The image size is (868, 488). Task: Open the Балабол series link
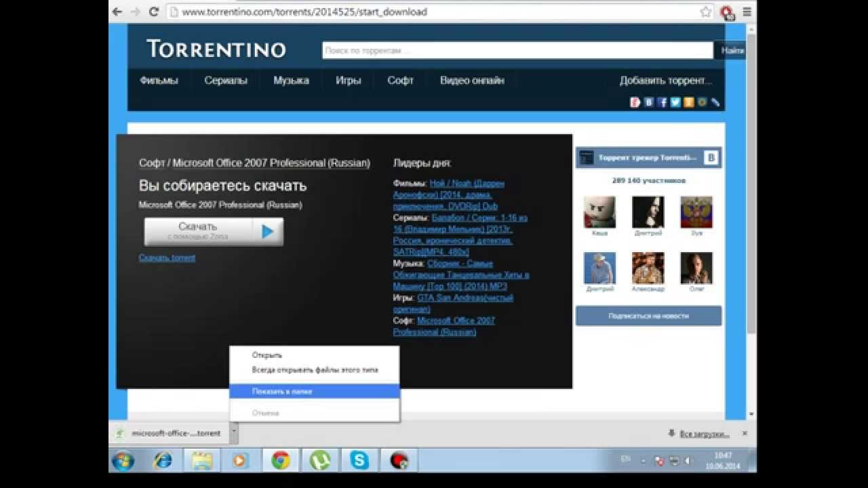click(460, 235)
